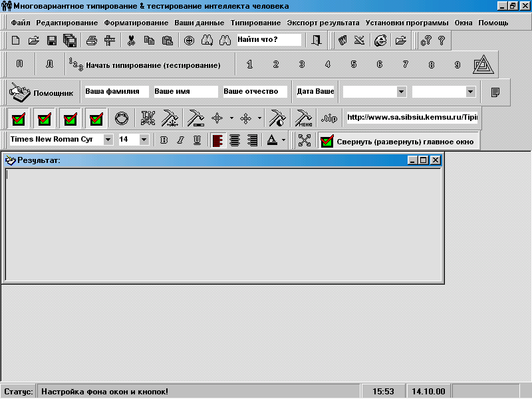The width and height of the screenshot is (532, 399).
Task: Enable left text alignment
Action: point(217,140)
